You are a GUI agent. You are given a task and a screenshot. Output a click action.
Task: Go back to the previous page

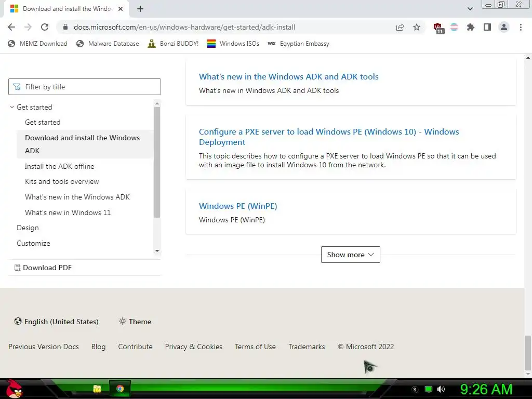(x=11, y=27)
